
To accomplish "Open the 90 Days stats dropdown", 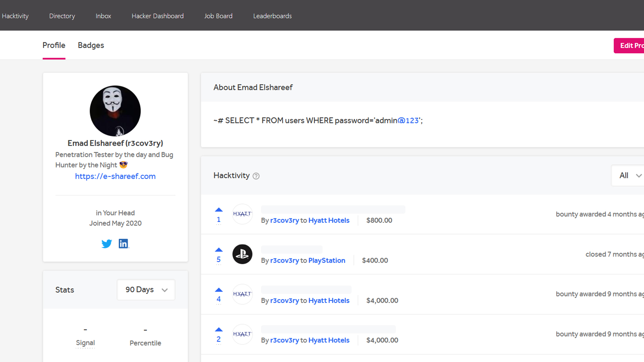I will click(x=146, y=290).
